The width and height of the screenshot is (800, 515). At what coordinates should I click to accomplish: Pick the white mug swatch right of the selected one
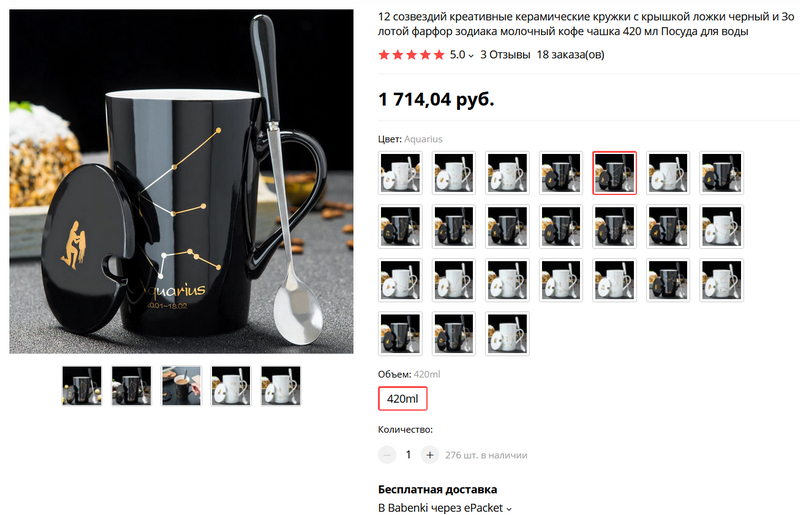pos(667,173)
